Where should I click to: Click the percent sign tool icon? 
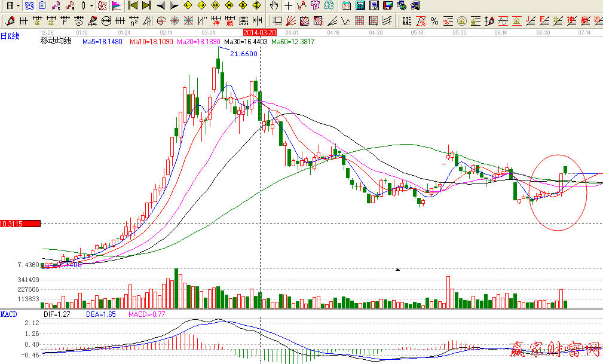click(x=434, y=22)
